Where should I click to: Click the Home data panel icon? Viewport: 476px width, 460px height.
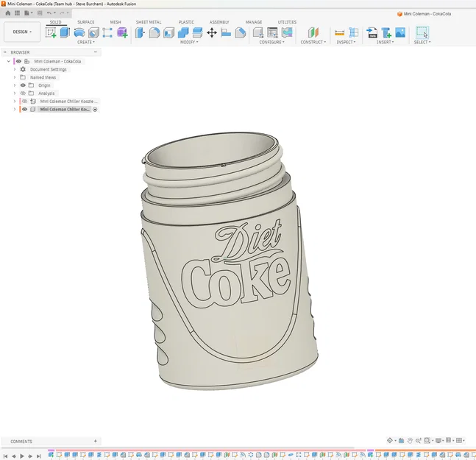[x=8, y=13]
